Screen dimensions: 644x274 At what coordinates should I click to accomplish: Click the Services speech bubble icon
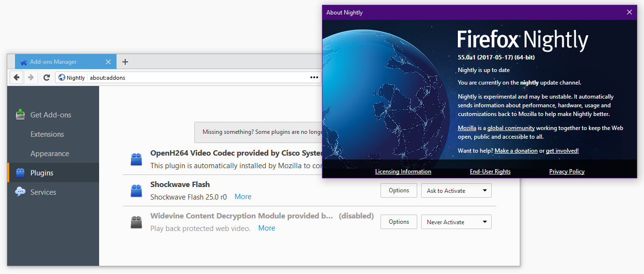click(x=20, y=192)
